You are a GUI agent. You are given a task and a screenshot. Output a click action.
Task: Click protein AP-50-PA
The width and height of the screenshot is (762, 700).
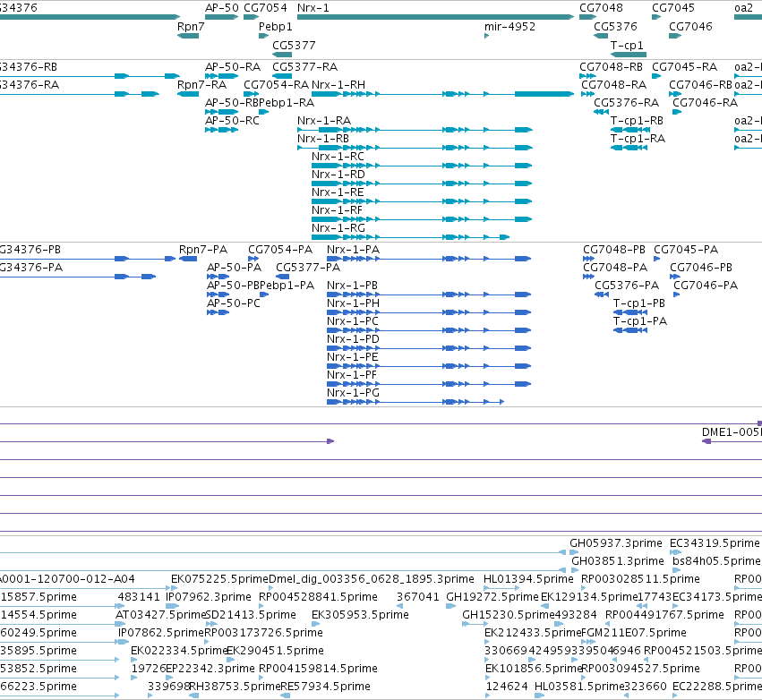(x=235, y=268)
